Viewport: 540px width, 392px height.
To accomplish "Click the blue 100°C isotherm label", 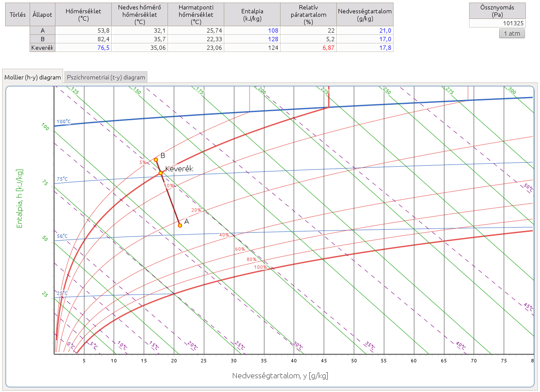I will (64, 122).
